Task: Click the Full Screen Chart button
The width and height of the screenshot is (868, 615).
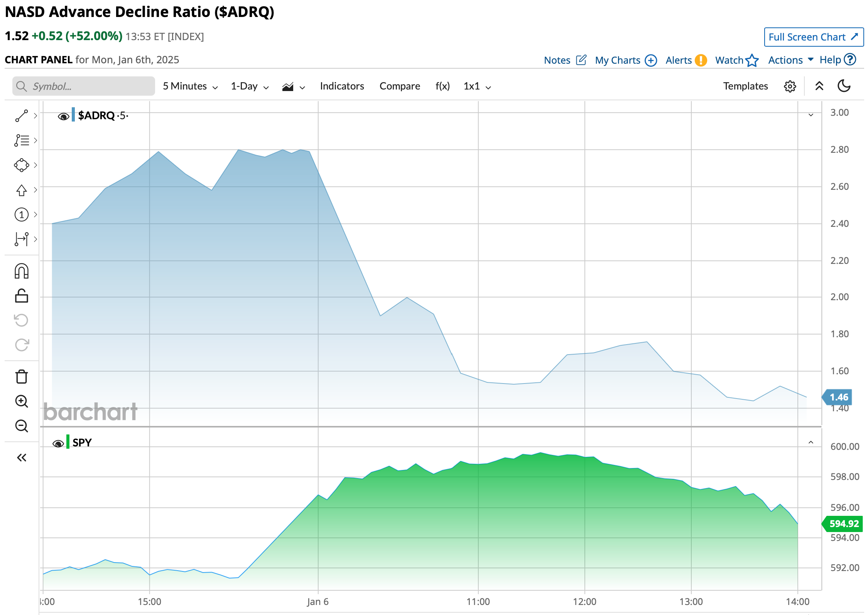Action: [x=813, y=37]
